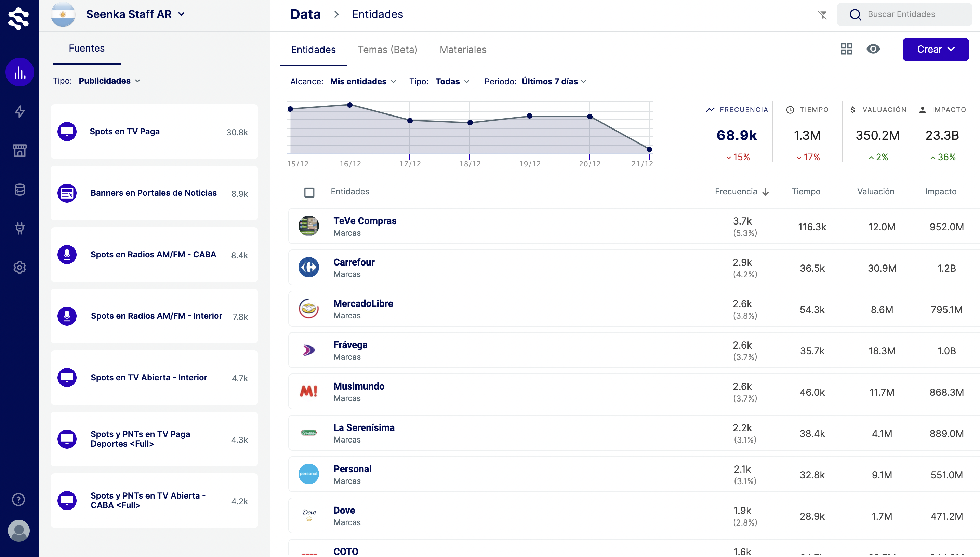The height and width of the screenshot is (557, 980).
Task: Open the Materiales tab
Action: (463, 49)
